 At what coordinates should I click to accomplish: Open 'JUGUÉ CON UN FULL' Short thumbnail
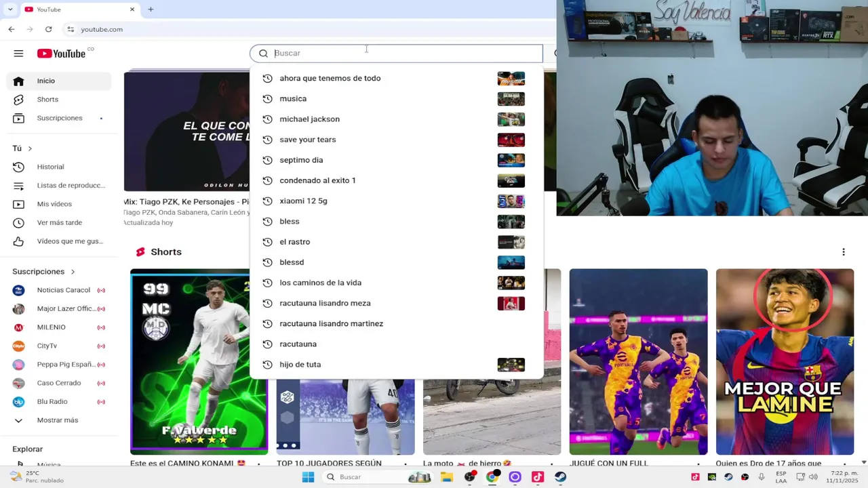pyautogui.click(x=638, y=362)
